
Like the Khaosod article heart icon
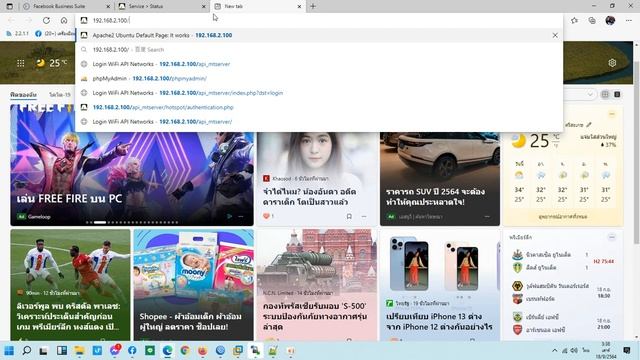[x=267, y=216]
